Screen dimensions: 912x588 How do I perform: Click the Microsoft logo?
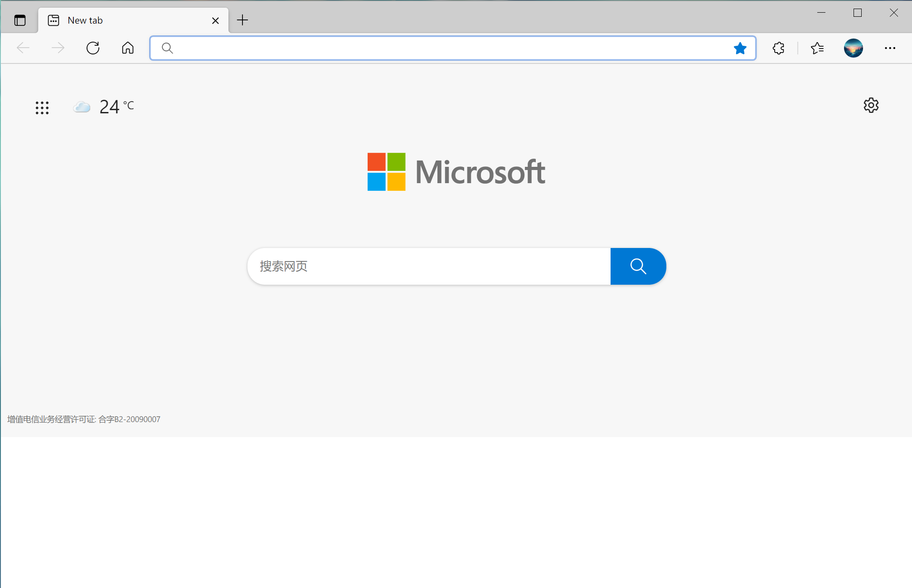tap(456, 172)
